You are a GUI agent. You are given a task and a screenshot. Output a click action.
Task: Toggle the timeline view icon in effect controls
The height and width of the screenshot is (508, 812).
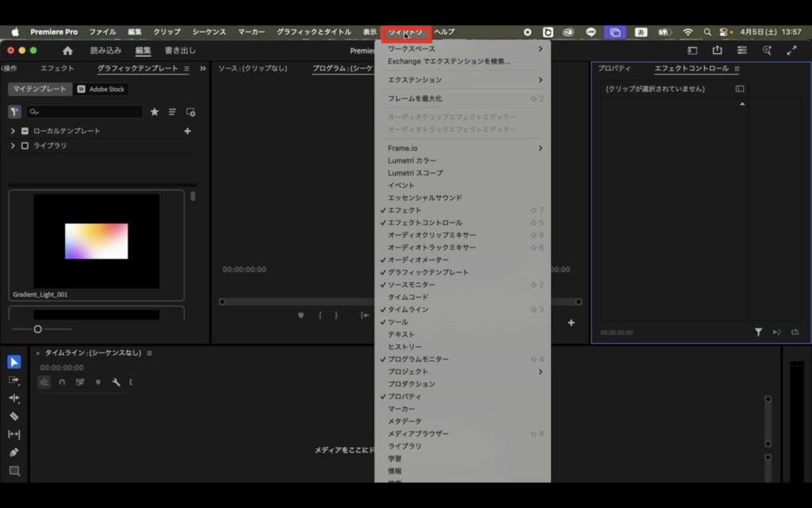(x=740, y=89)
